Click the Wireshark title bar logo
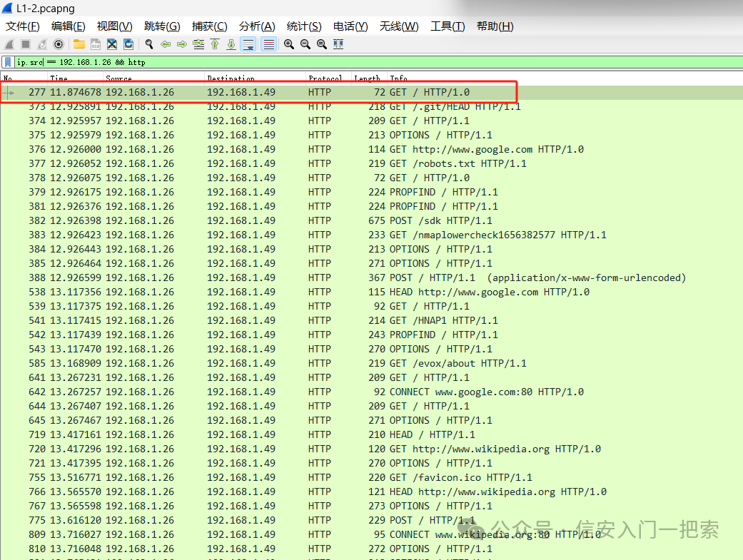The image size is (743, 560). pos(6,8)
